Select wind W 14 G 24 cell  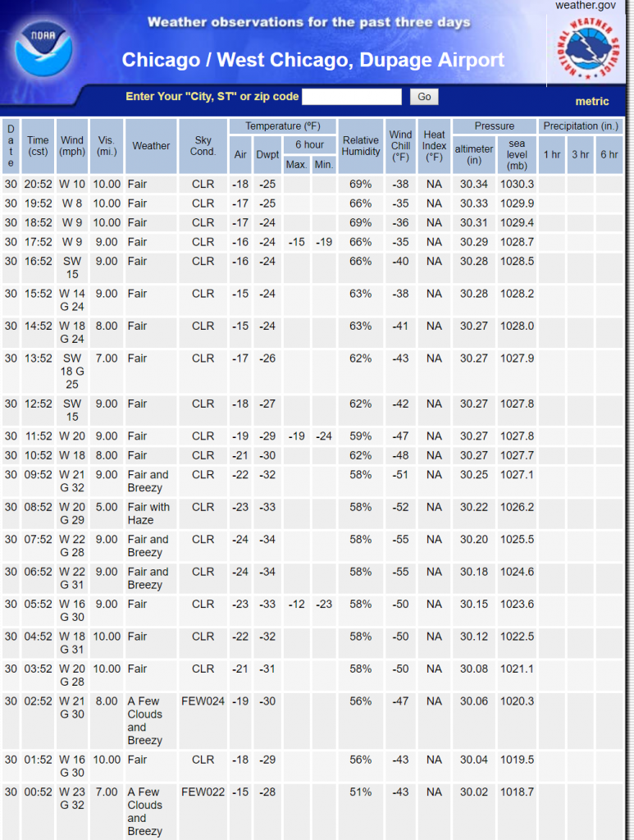click(71, 300)
